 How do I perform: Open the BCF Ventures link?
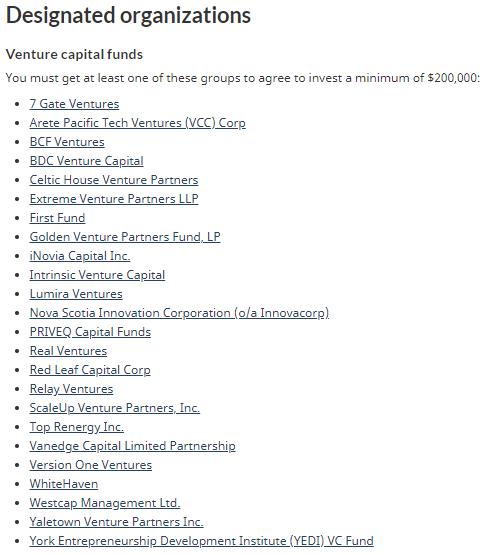pyautogui.click(x=67, y=142)
